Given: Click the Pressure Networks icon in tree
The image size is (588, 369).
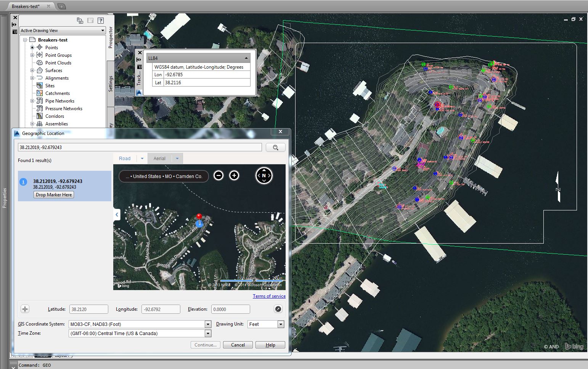Looking at the screenshot, I should [39, 108].
